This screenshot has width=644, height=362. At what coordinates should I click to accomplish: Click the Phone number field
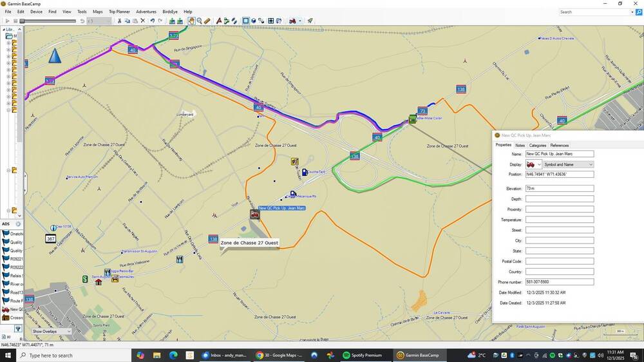(559, 282)
